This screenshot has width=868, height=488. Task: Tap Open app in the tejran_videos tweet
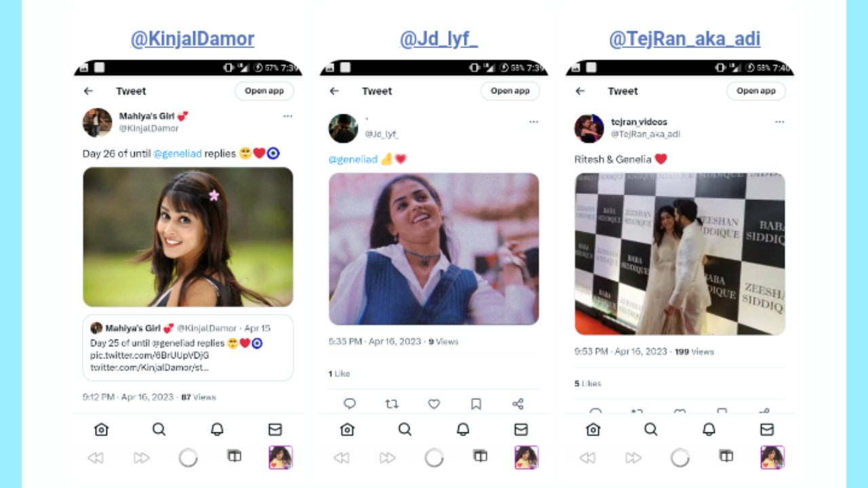[756, 91]
